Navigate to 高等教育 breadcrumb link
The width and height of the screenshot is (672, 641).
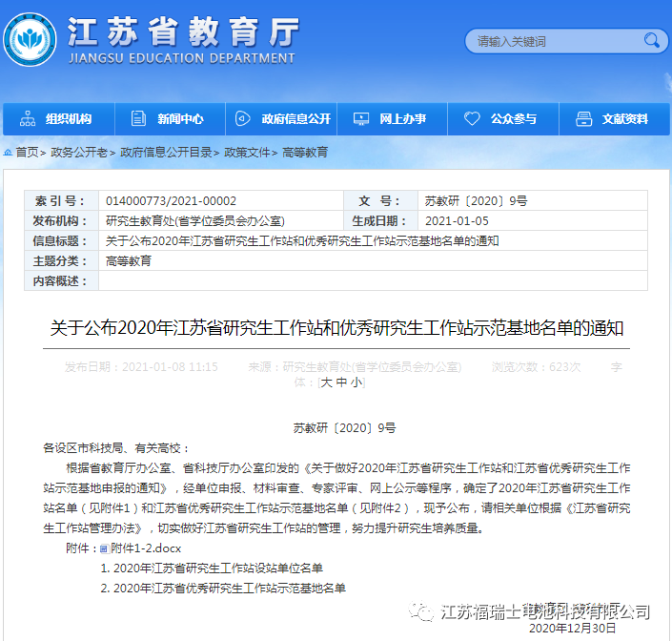(x=305, y=153)
